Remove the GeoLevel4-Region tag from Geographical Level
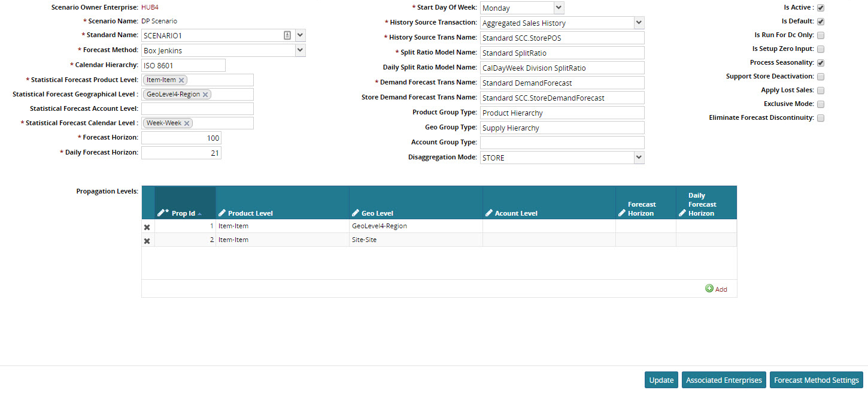 (x=205, y=95)
